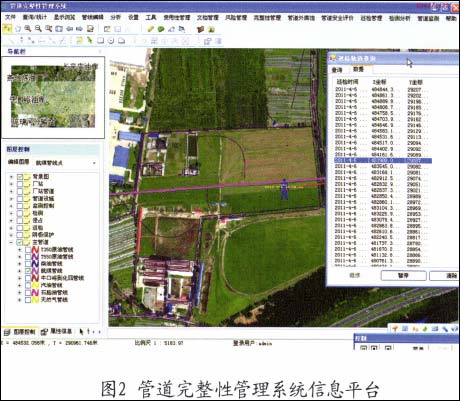The image size is (460, 401).
Task: Uncheck the 背景图 layer checkbox
Action: click(20, 177)
